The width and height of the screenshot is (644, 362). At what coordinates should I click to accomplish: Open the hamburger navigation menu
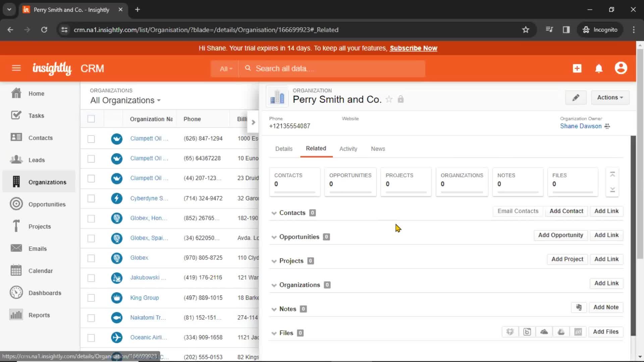pos(16,68)
